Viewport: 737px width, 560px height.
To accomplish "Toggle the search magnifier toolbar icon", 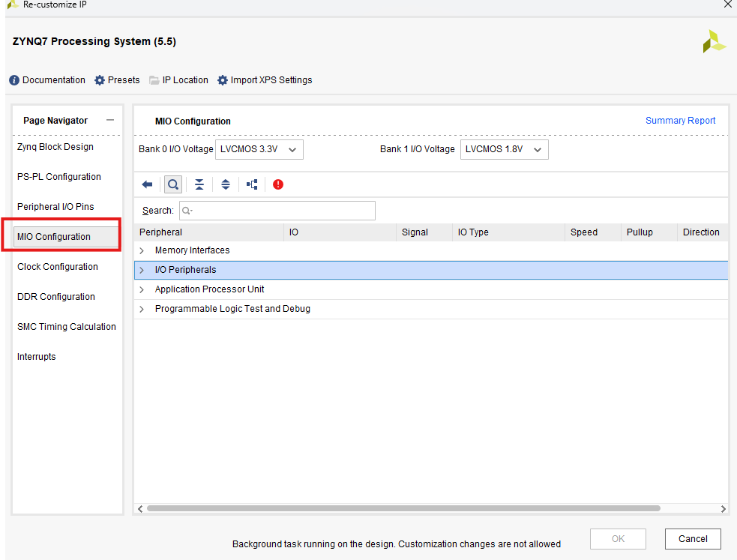I will 173,184.
